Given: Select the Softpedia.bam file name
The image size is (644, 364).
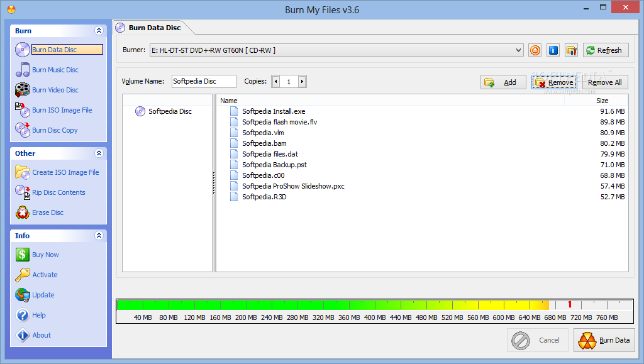Looking at the screenshot, I should coord(264,143).
